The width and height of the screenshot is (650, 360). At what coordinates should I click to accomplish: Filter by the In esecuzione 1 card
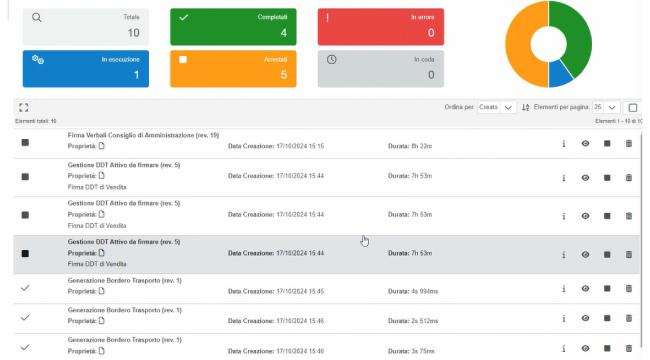click(86, 69)
